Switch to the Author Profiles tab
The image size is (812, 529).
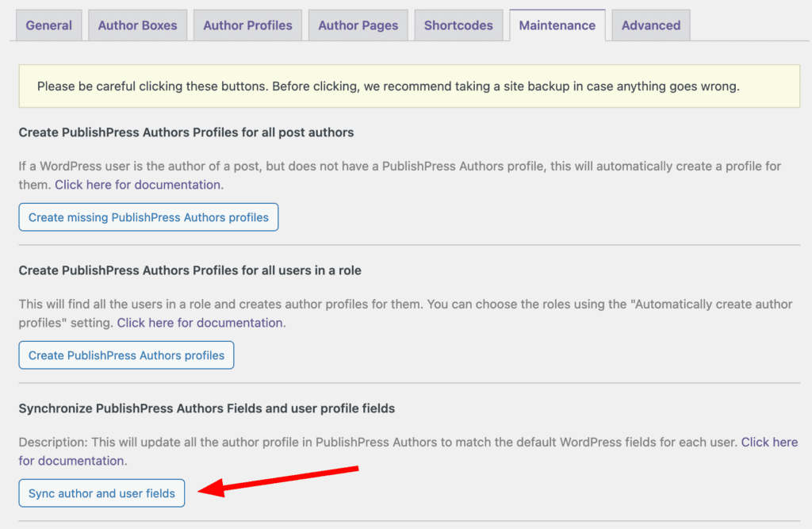pyautogui.click(x=247, y=25)
